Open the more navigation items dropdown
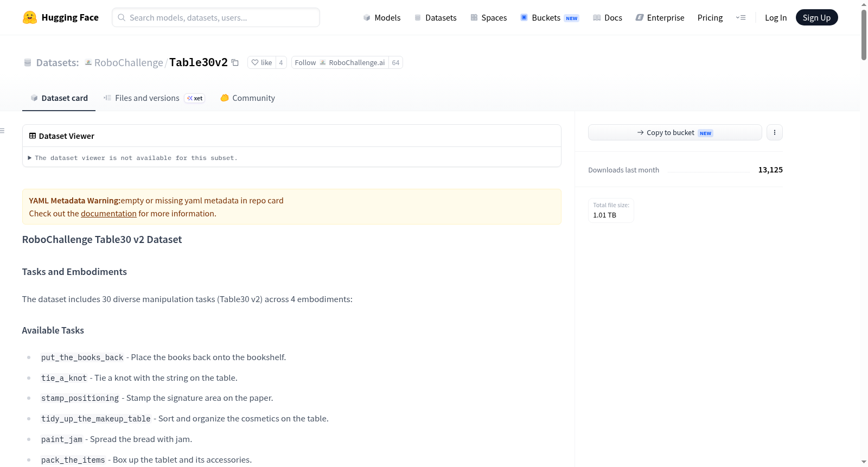The height and width of the screenshot is (467, 868). pos(741,17)
